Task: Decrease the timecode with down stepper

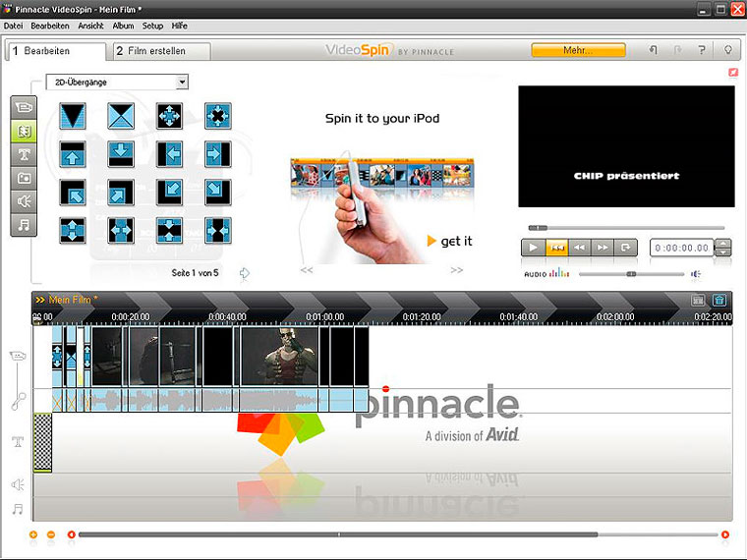Action: [x=723, y=252]
